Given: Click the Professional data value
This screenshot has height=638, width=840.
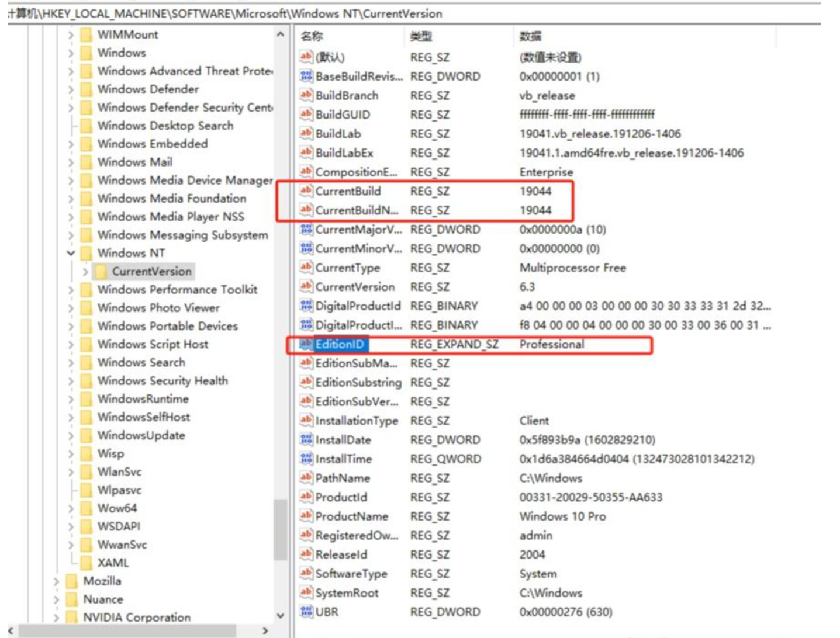Looking at the screenshot, I should click(552, 344).
